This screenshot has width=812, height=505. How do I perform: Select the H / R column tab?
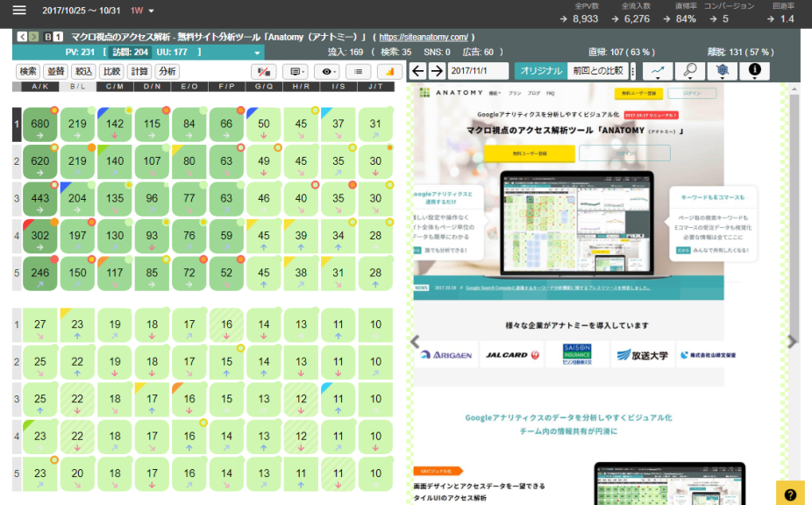(x=302, y=87)
